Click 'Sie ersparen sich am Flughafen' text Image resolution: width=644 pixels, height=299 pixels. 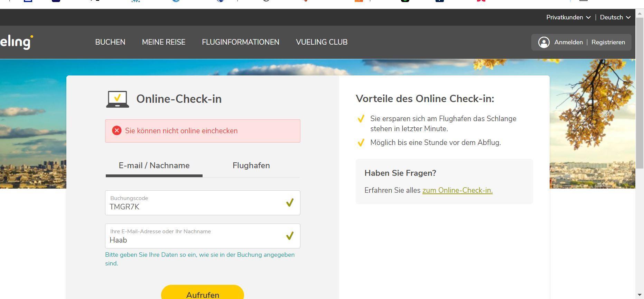443,124
